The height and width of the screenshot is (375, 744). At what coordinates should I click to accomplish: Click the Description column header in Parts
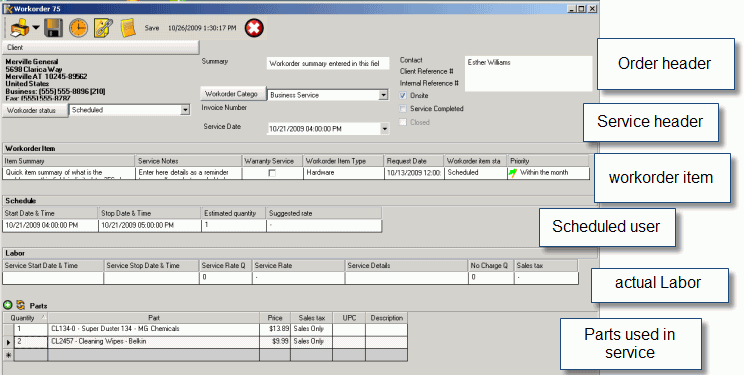coord(387,318)
